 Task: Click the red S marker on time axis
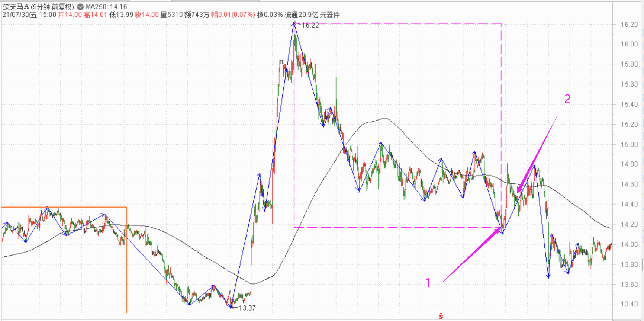[441, 316]
